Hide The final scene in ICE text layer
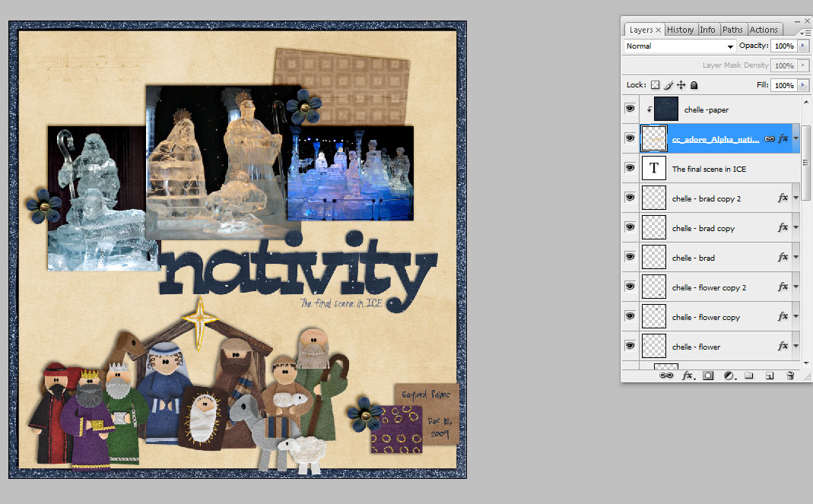Screen dimensions: 813x504 [x=630, y=168]
